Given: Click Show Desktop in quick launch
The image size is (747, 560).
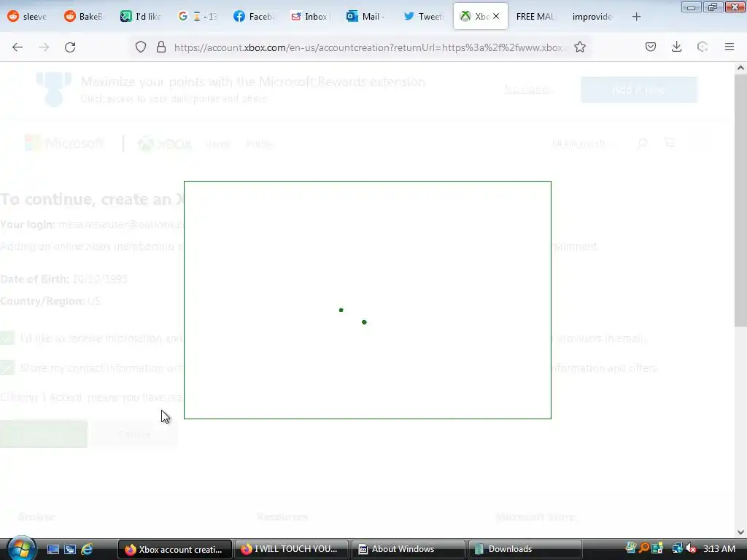Looking at the screenshot, I should pos(53,550).
